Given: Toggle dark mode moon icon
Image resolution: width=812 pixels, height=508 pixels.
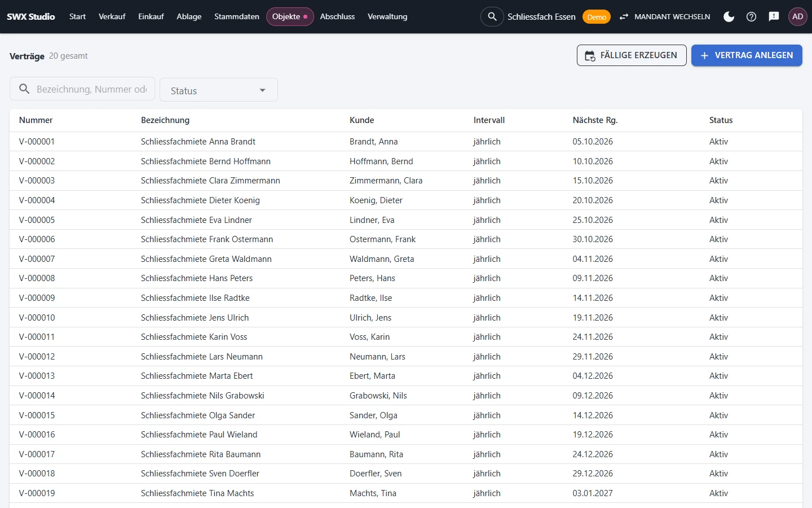Looking at the screenshot, I should 729,16.
